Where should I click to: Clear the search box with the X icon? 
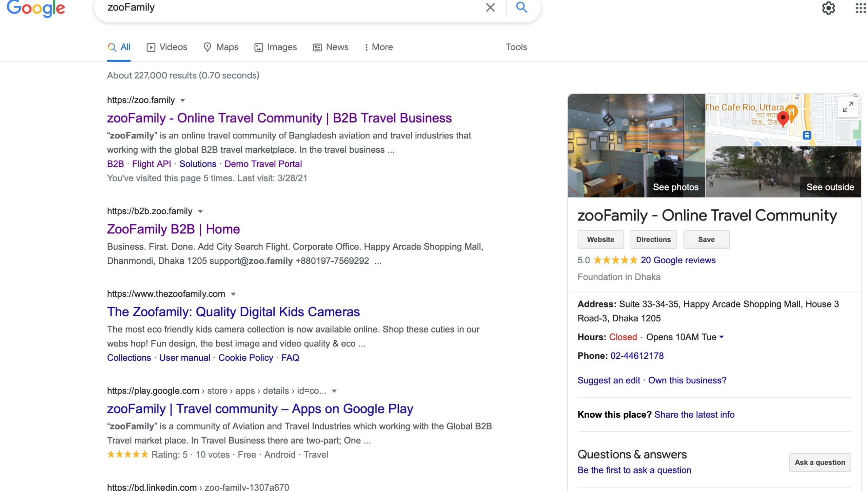click(490, 7)
